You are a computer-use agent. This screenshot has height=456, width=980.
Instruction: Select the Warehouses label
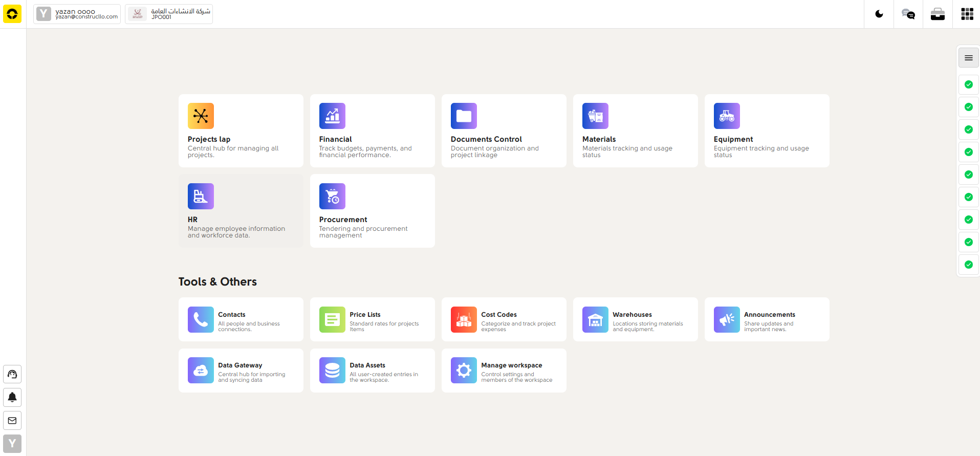pyautogui.click(x=632, y=315)
